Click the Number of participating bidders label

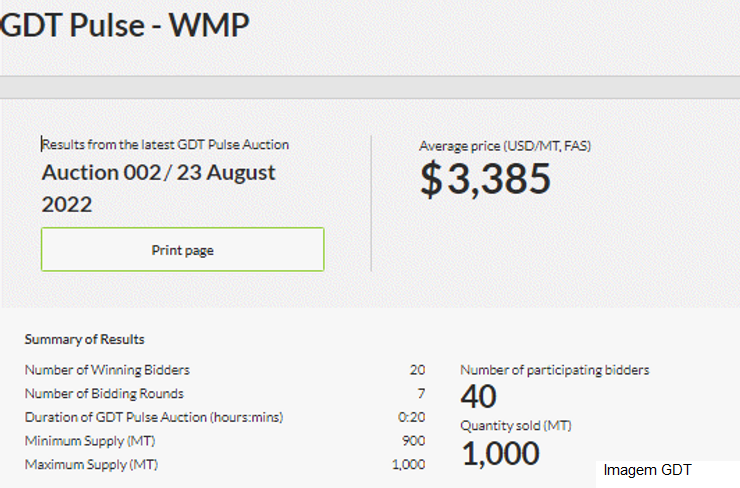[x=555, y=370]
